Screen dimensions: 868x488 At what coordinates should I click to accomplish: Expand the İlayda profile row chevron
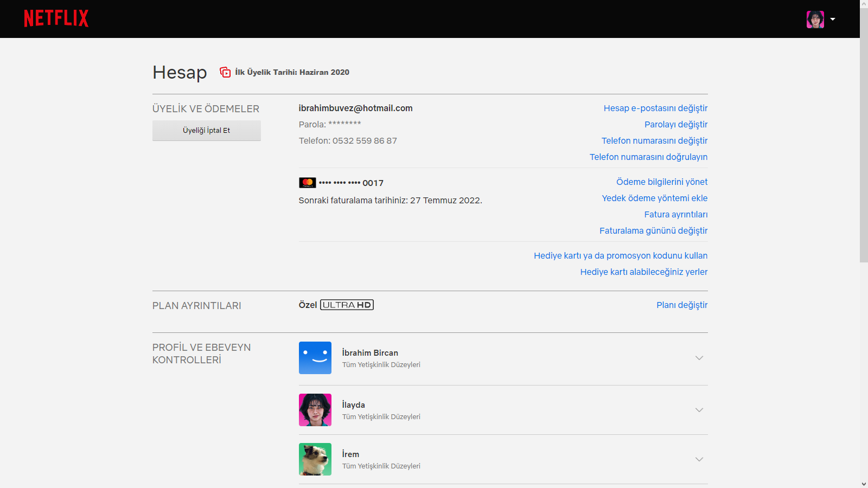(x=699, y=410)
